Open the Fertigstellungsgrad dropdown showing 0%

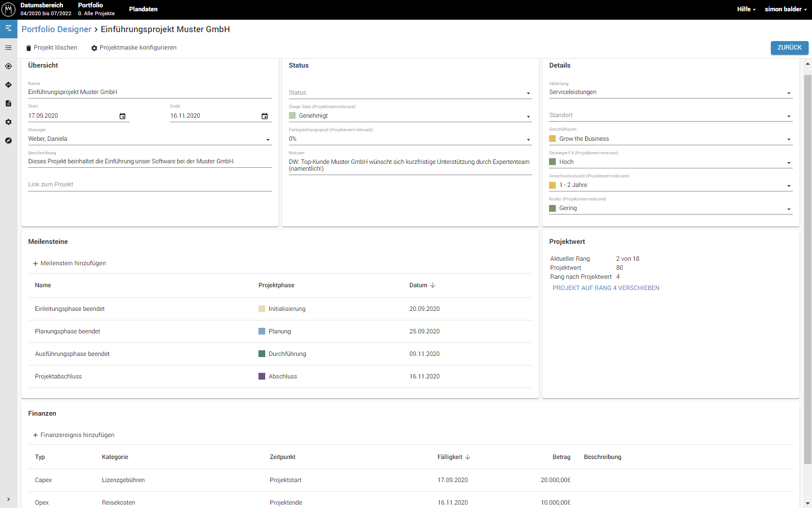410,139
